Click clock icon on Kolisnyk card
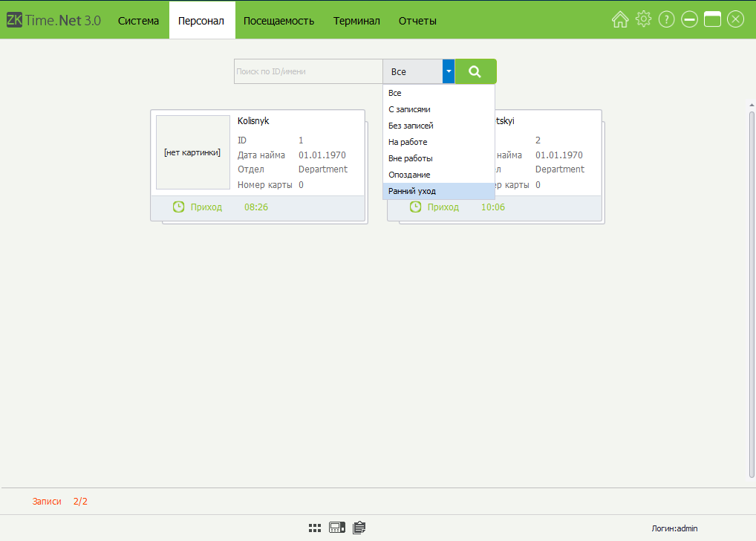This screenshot has width=756, height=541. tap(178, 207)
